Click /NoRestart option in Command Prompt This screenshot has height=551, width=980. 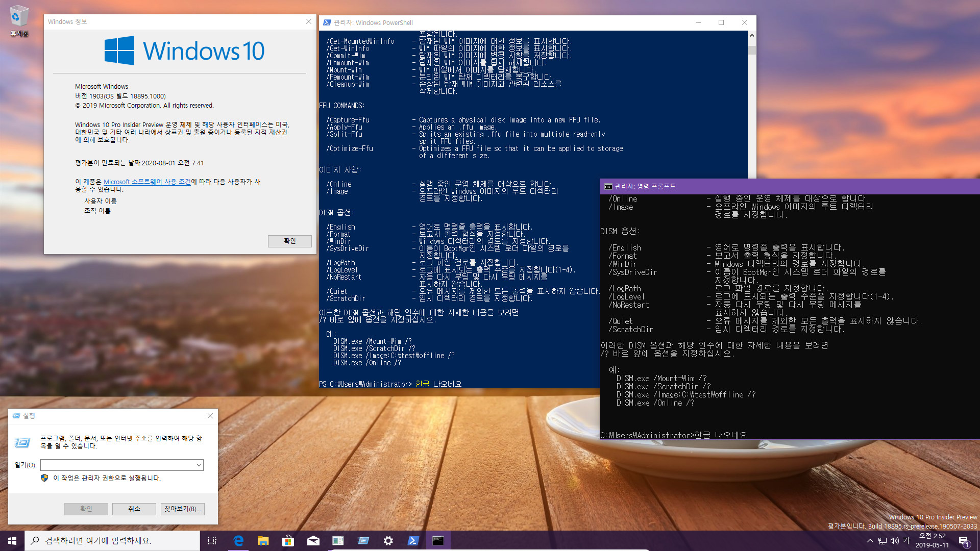coord(629,305)
